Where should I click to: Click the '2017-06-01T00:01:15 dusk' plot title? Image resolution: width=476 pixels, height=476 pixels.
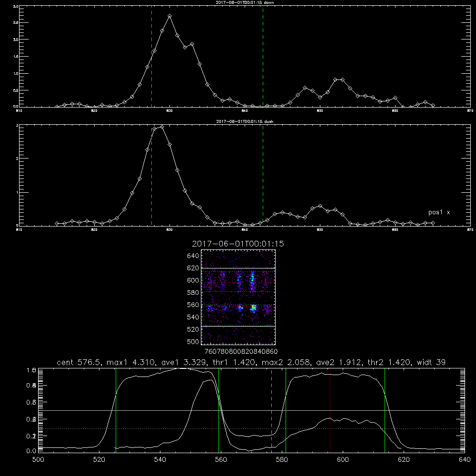tap(245, 121)
